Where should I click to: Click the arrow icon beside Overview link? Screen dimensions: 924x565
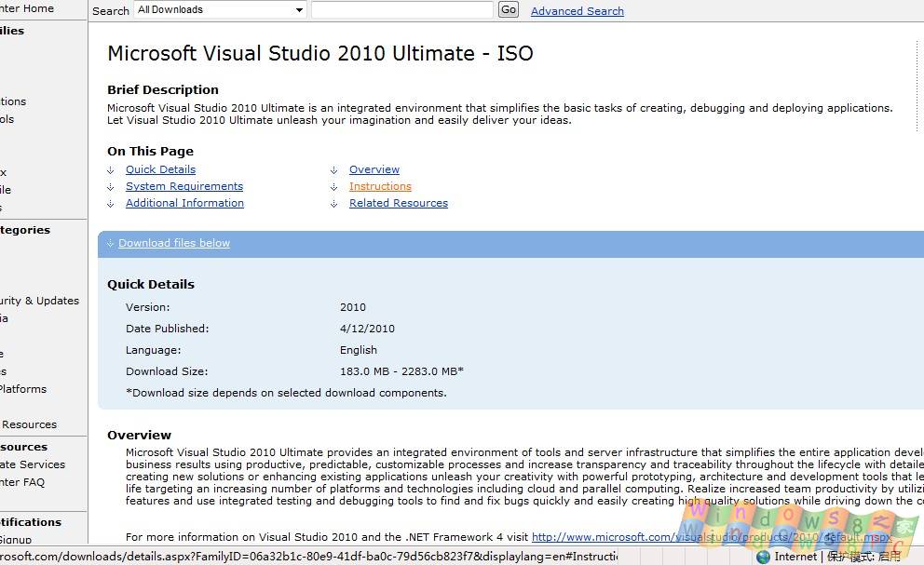[x=334, y=170]
